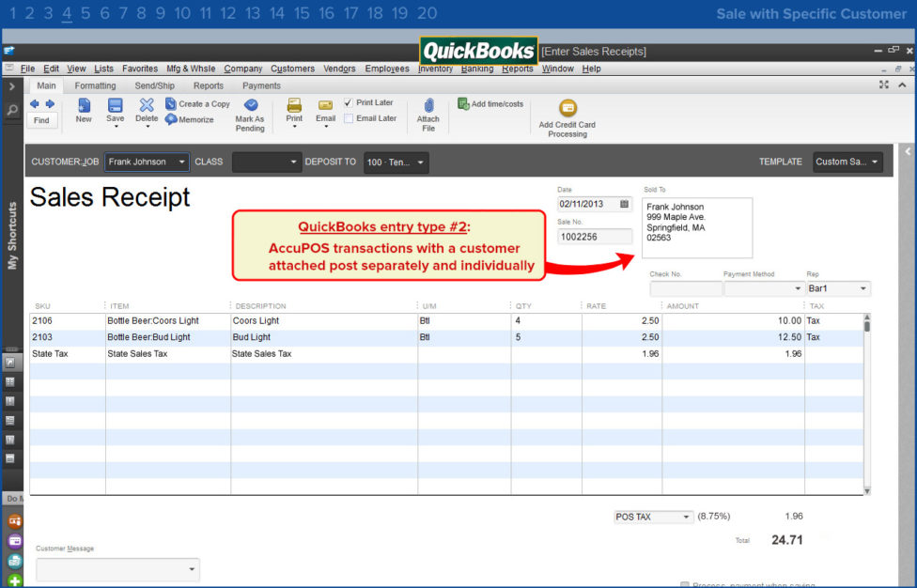
Task: Attach a file with the paperclip
Action: (x=428, y=105)
